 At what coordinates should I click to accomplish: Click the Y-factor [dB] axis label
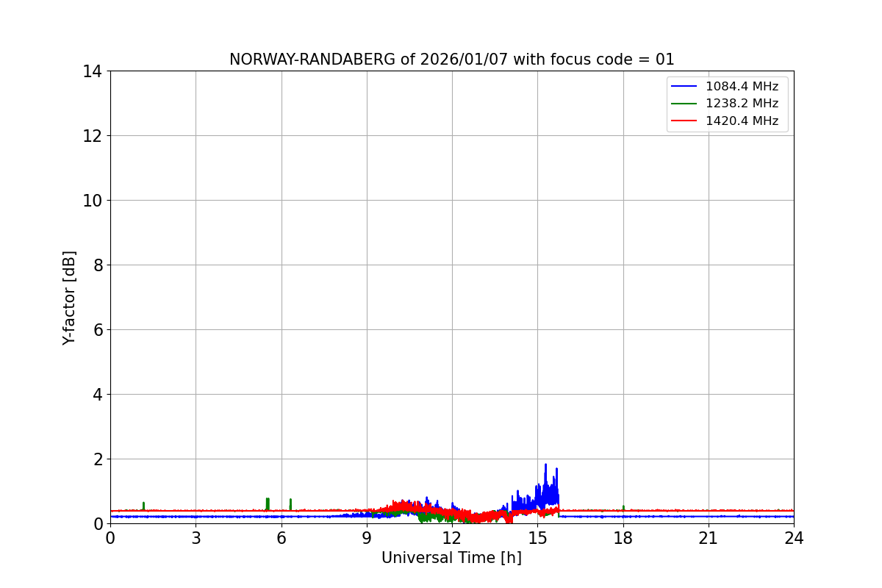pyautogui.click(x=69, y=298)
